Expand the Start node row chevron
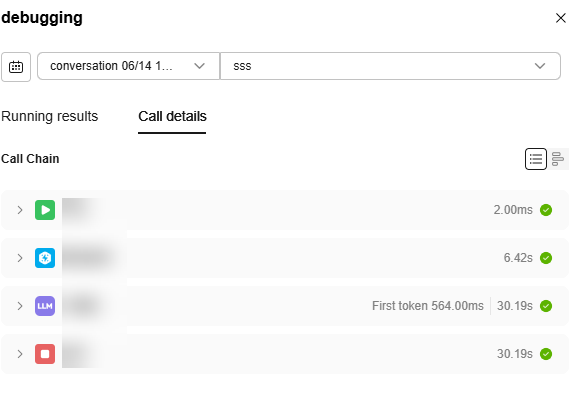Viewport: 571px width, 402px height. click(x=20, y=210)
